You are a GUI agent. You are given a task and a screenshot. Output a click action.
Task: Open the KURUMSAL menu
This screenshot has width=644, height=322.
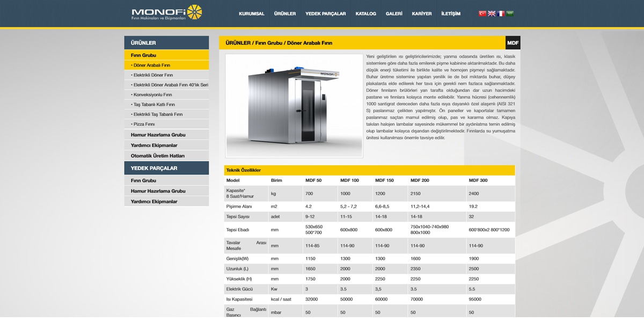pyautogui.click(x=252, y=13)
